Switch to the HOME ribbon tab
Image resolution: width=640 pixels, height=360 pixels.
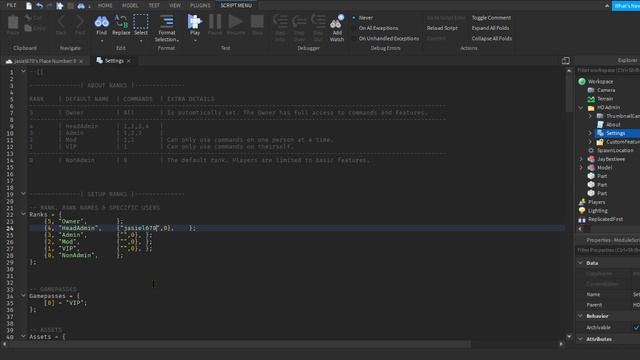105,5
